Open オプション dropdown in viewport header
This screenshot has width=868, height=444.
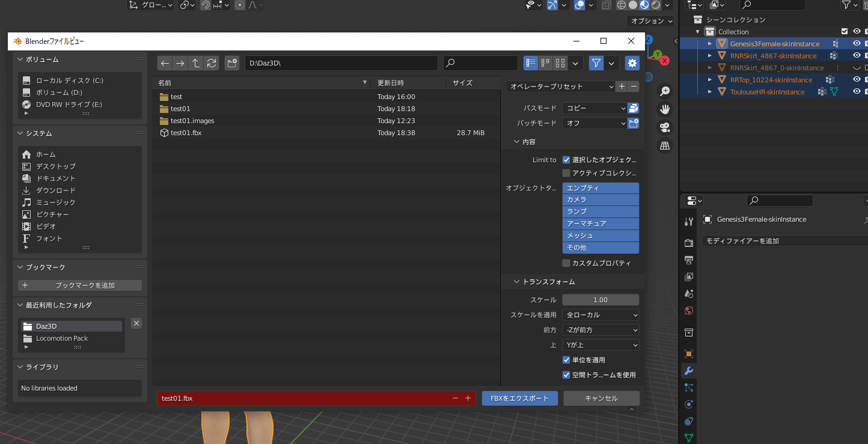pyautogui.click(x=652, y=21)
